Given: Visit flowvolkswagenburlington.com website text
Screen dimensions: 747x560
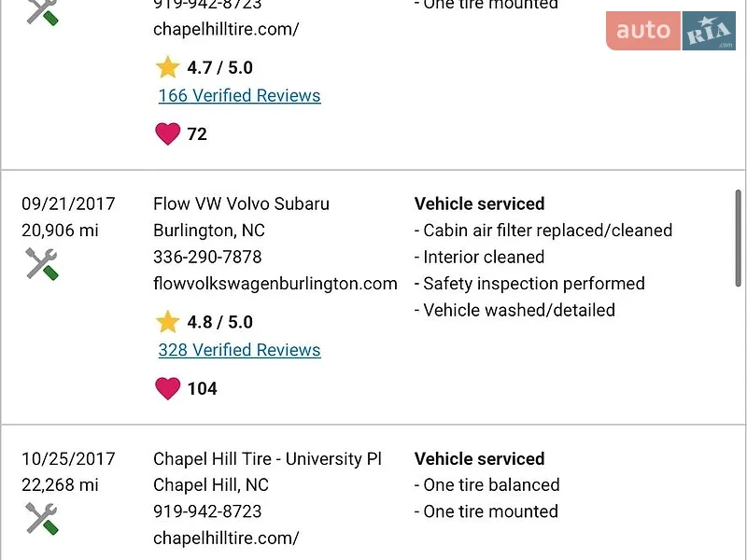Looking at the screenshot, I should point(275,284).
